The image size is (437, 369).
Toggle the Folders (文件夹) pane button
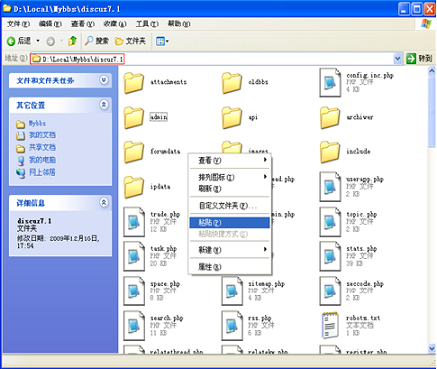(x=130, y=41)
